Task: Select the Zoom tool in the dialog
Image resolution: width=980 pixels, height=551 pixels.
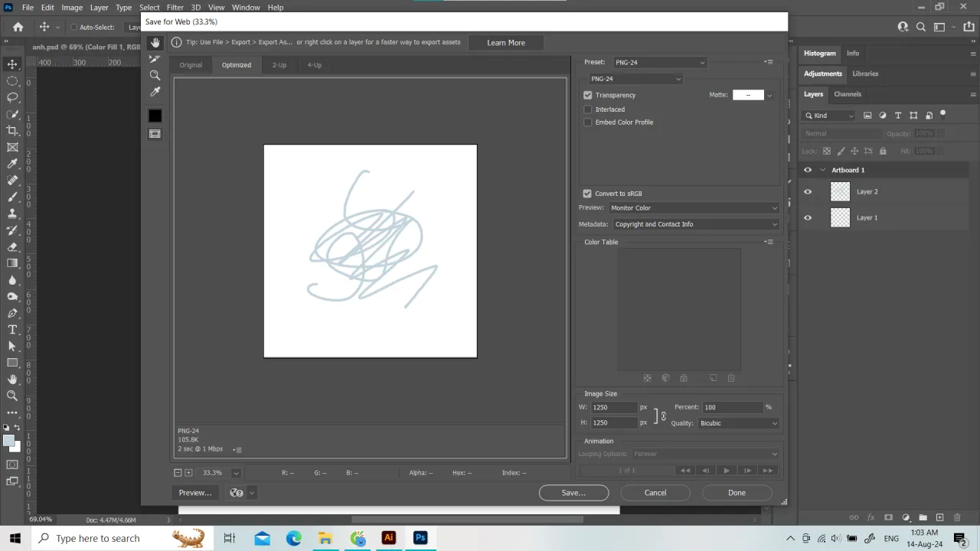Action: (x=155, y=75)
